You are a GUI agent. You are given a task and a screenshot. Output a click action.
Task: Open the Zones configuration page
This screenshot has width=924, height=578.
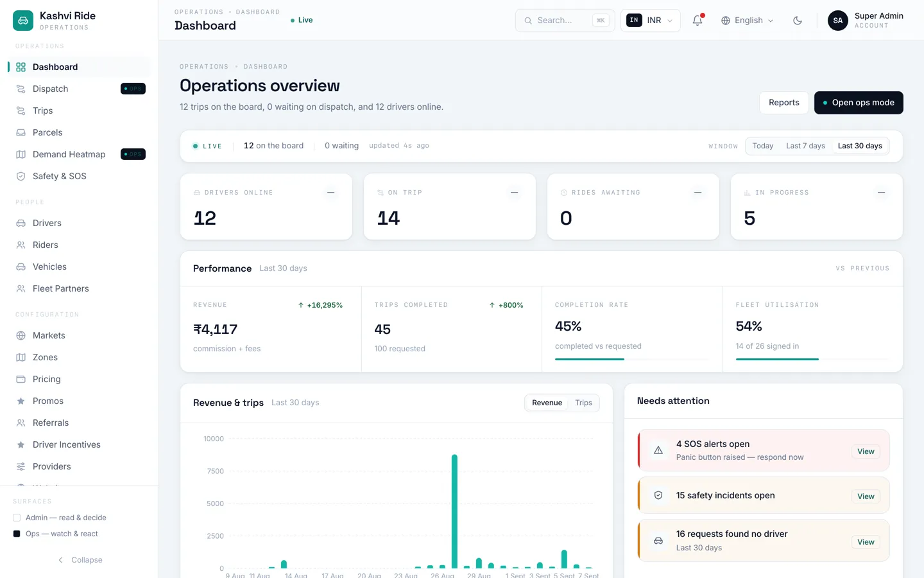pyautogui.click(x=80, y=357)
